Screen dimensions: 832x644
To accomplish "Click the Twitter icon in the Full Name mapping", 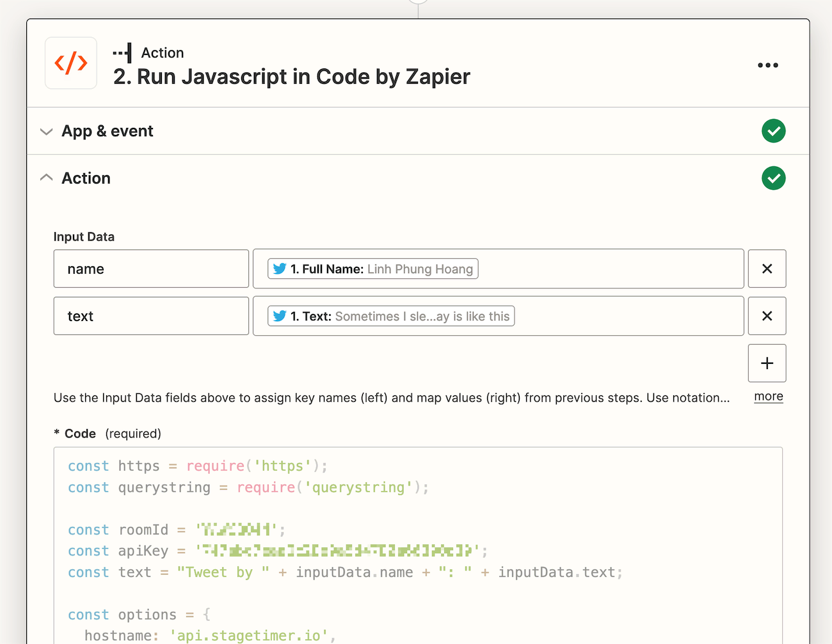I will point(280,269).
